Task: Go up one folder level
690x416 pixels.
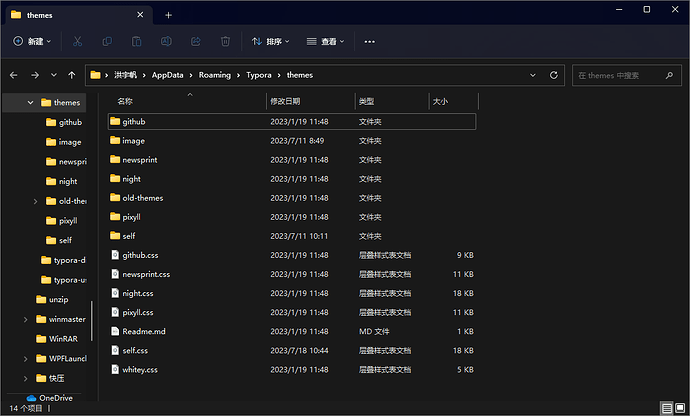Action: [x=72, y=75]
